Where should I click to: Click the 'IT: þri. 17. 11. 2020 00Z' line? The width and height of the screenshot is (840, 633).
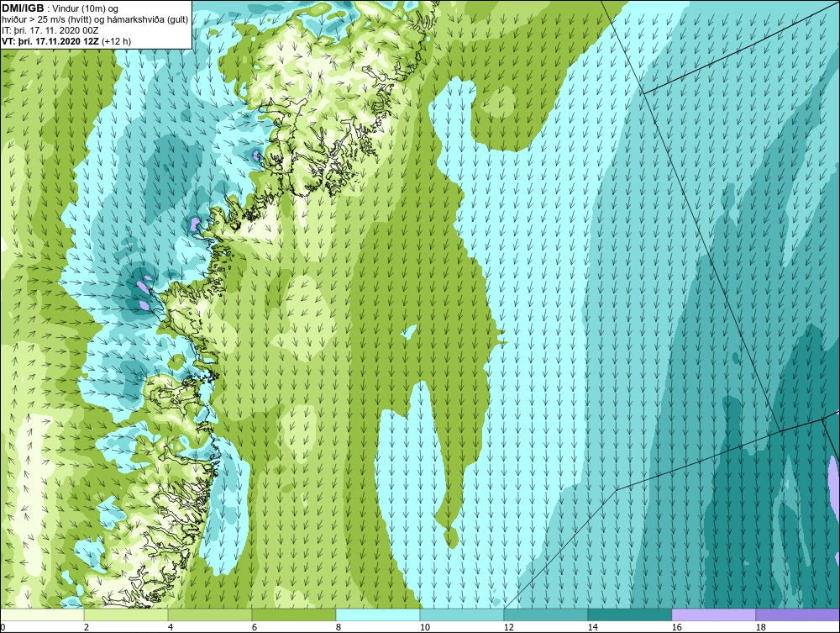[50, 30]
